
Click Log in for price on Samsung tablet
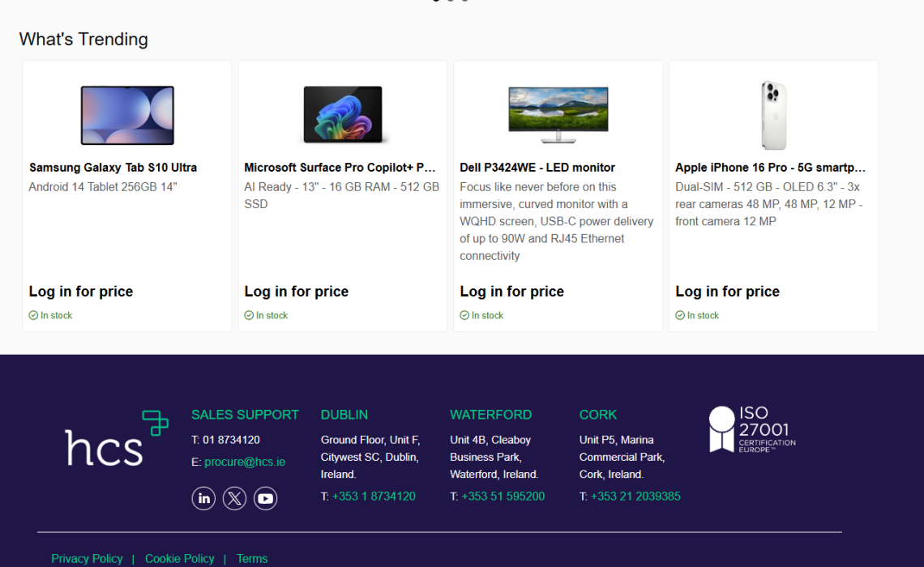point(81,292)
